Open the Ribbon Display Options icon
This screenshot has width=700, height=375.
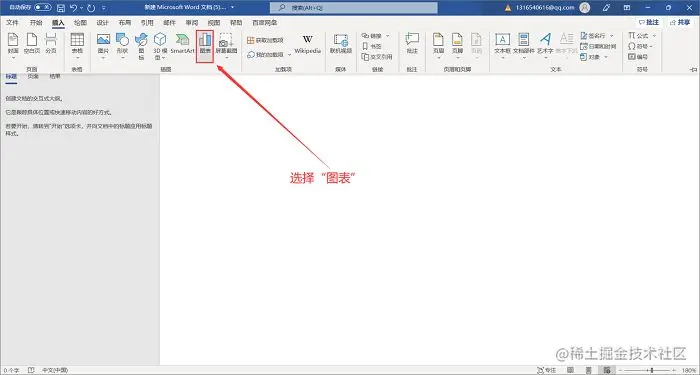627,8
